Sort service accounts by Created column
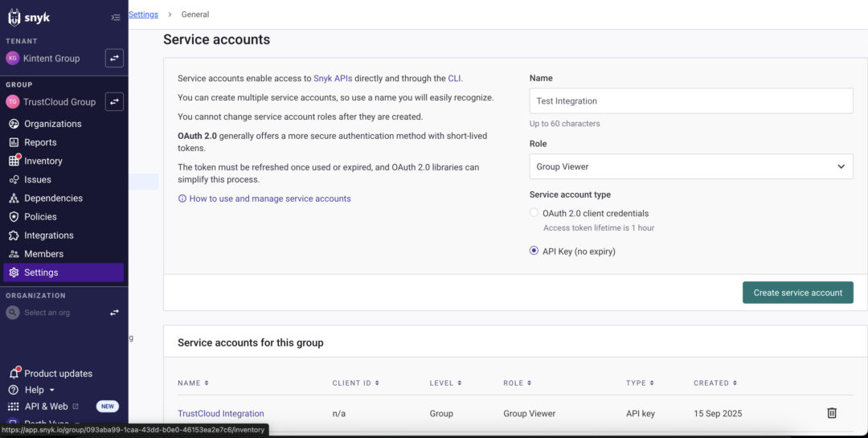The height and width of the screenshot is (438, 868). pyautogui.click(x=715, y=383)
